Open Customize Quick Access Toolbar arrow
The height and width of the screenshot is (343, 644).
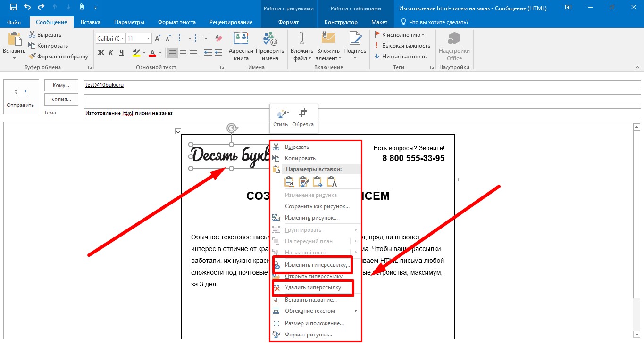pos(96,8)
